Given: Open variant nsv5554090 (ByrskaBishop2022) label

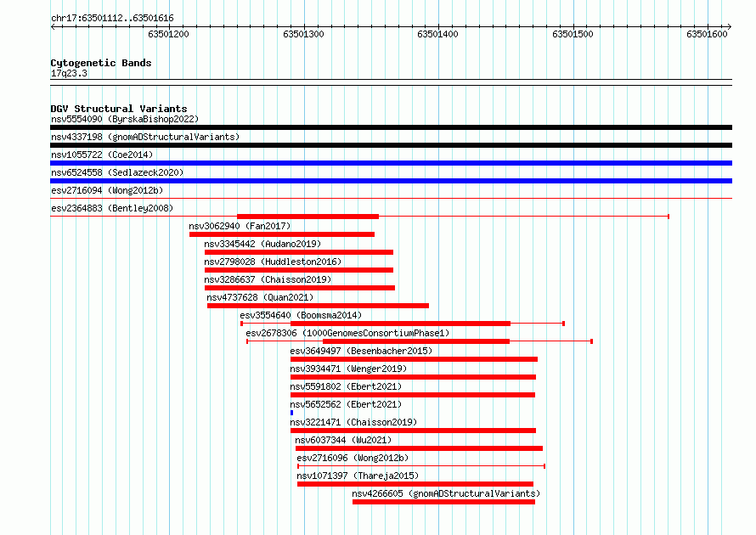Looking at the screenshot, I should (x=125, y=119).
